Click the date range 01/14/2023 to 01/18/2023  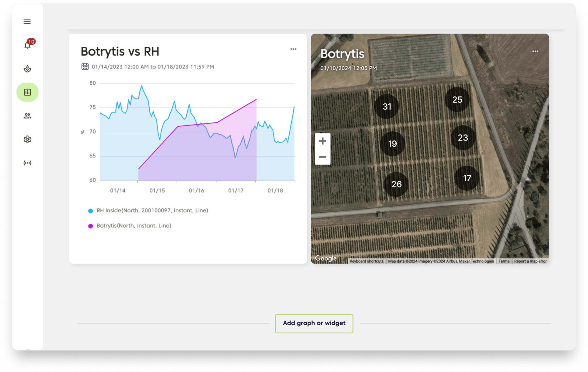[153, 67]
